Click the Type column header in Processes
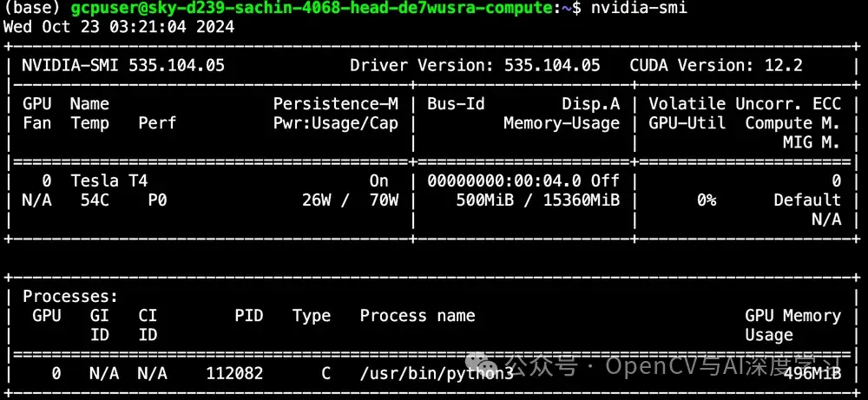The image size is (868, 400). tap(312, 316)
